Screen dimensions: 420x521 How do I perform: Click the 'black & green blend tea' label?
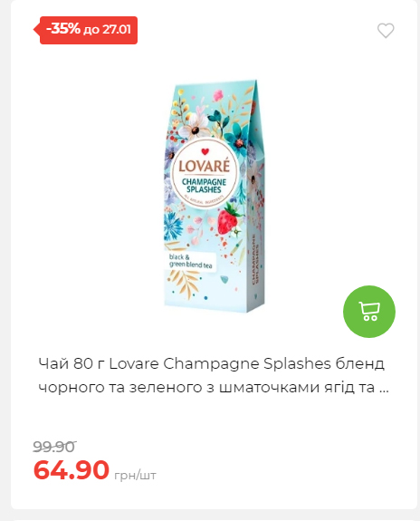point(190,261)
